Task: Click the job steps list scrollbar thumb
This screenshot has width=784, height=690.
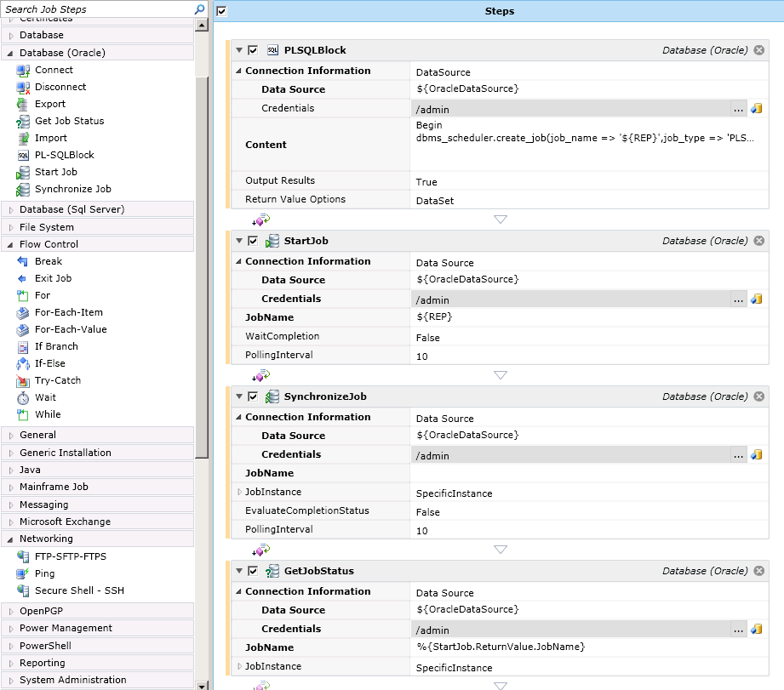Action: tap(202, 267)
